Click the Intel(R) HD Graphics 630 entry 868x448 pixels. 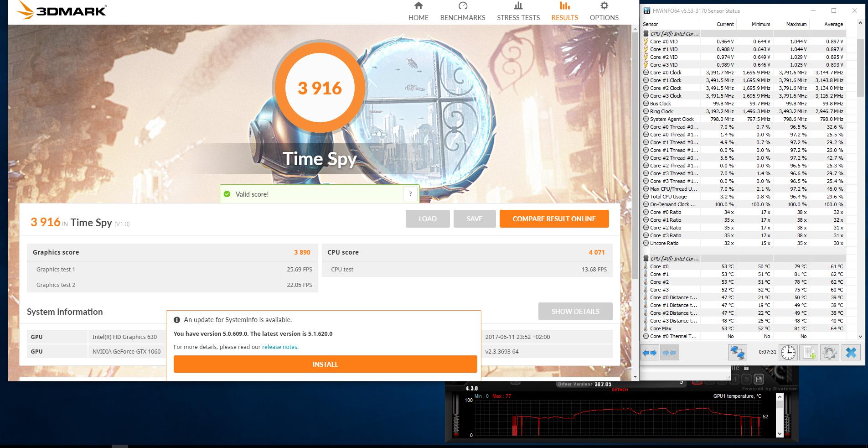[124, 337]
